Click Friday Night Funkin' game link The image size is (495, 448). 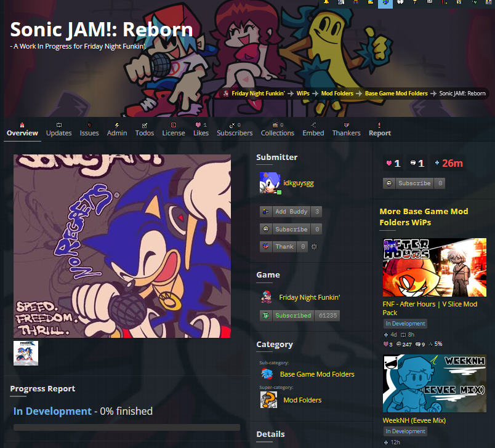(309, 297)
